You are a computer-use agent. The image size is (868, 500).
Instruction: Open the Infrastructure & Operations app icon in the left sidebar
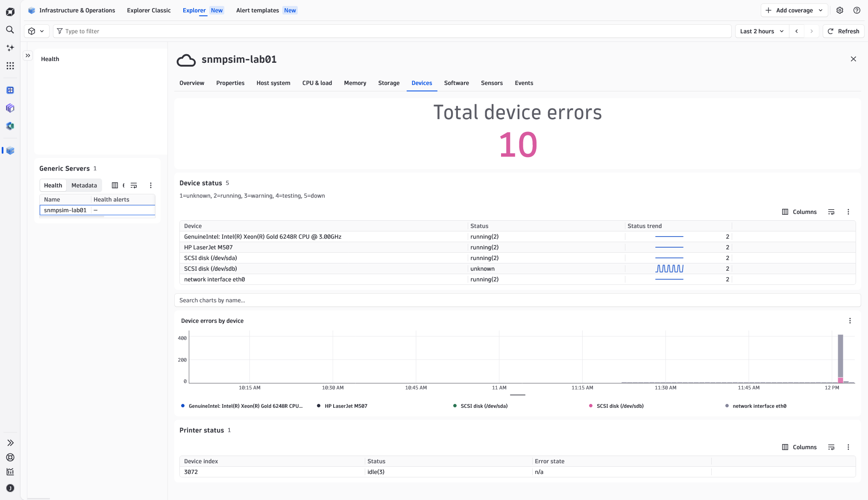point(10,150)
